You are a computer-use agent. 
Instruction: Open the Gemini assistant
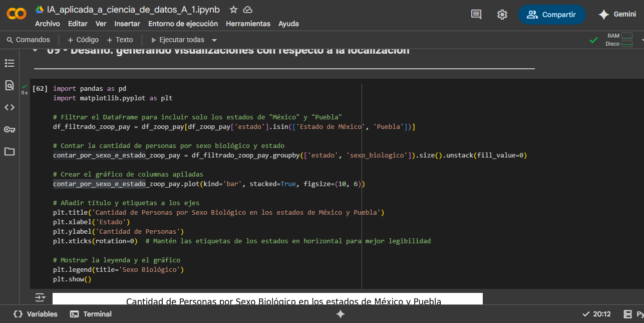pos(617,15)
